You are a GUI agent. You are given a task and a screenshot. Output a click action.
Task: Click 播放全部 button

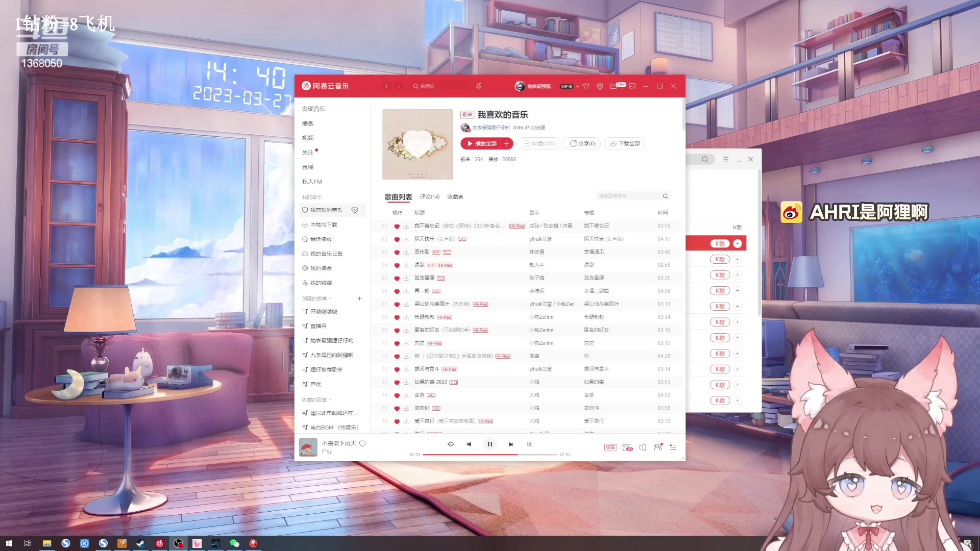481,144
